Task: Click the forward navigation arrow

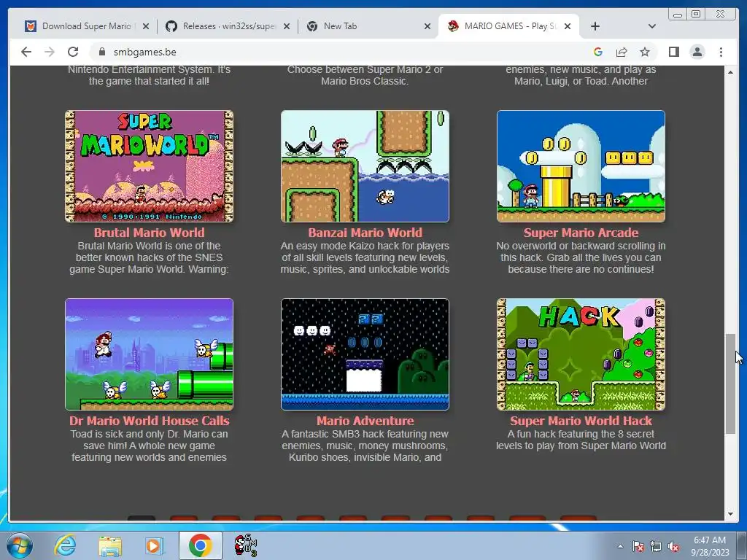Action: coord(50,52)
